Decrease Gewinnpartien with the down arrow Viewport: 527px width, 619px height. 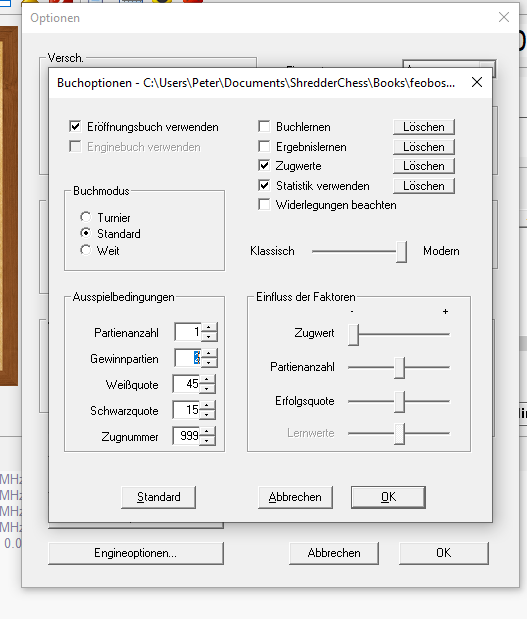click(209, 362)
